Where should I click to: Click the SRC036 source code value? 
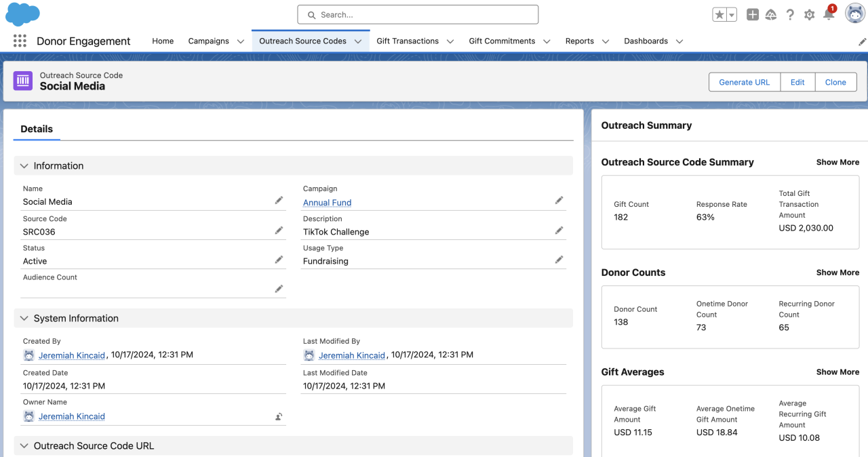39,232
